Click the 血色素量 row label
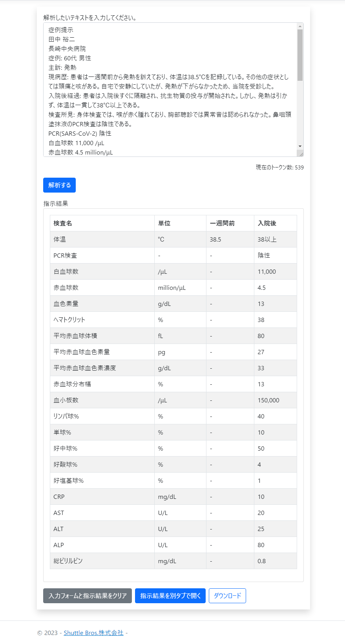The width and height of the screenshot is (345, 644). tap(102, 304)
